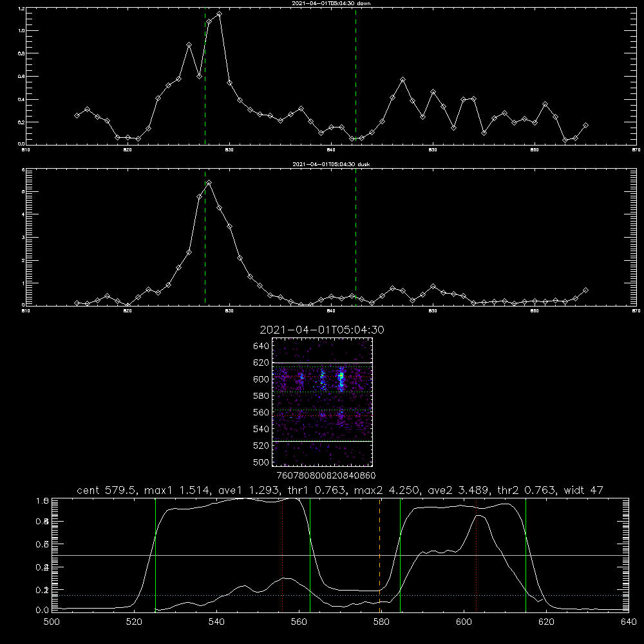Click the left green dashed line in the dusk plot
This screenshot has height=644, width=644.
point(205,238)
